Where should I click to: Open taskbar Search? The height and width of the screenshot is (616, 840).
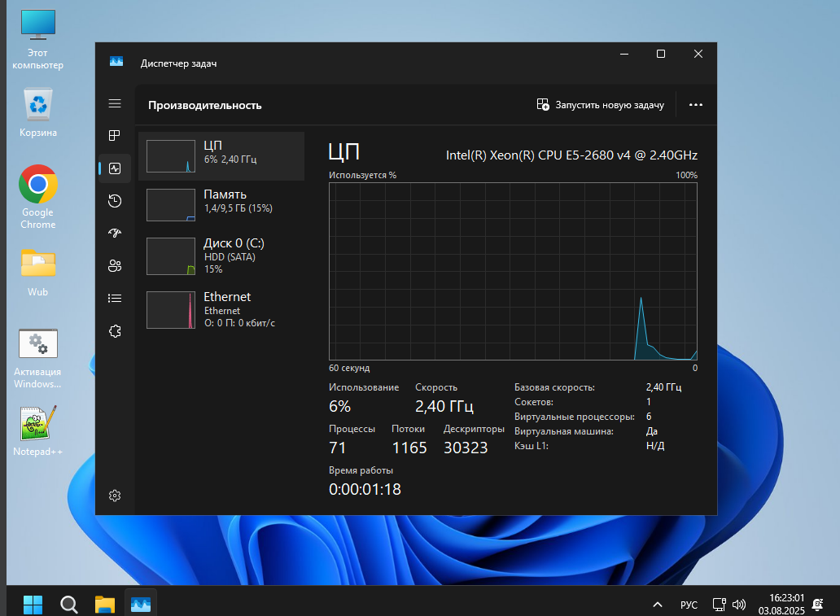69,605
